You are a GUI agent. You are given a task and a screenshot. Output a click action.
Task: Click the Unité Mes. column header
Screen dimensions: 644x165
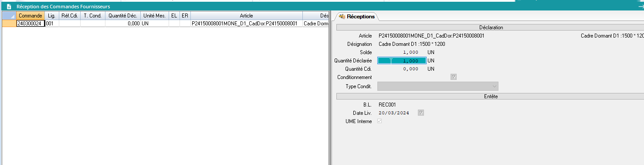point(154,16)
